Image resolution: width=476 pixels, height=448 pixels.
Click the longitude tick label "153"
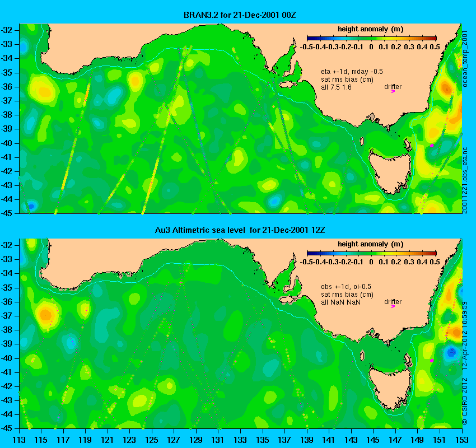coord(462,440)
